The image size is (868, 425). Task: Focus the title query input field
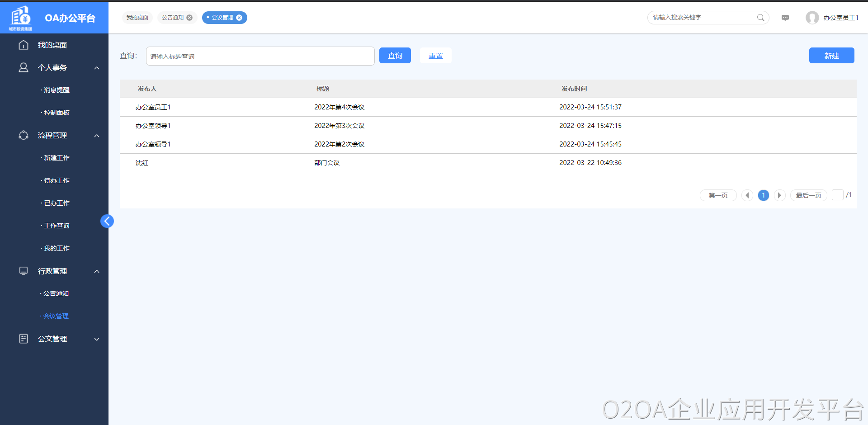tap(260, 56)
